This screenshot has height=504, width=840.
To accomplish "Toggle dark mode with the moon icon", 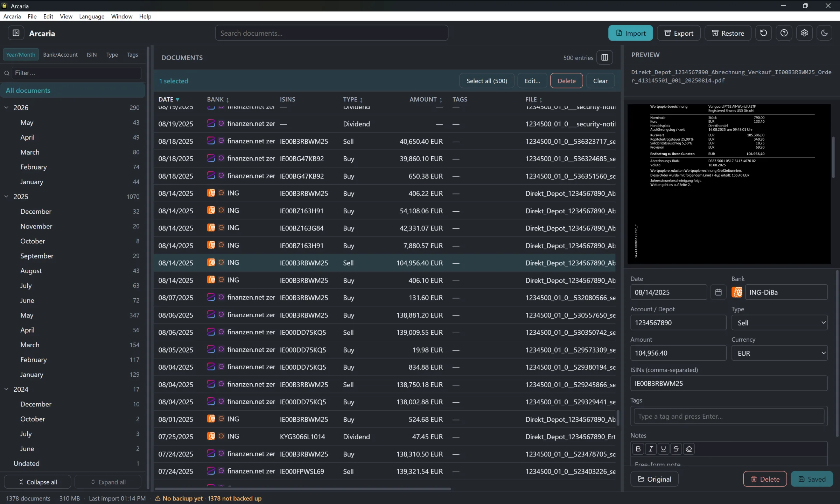I will coord(824,33).
